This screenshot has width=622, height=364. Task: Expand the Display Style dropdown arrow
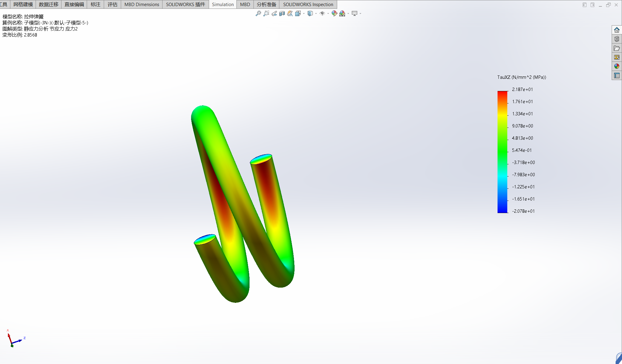click(x=316, y=13)
